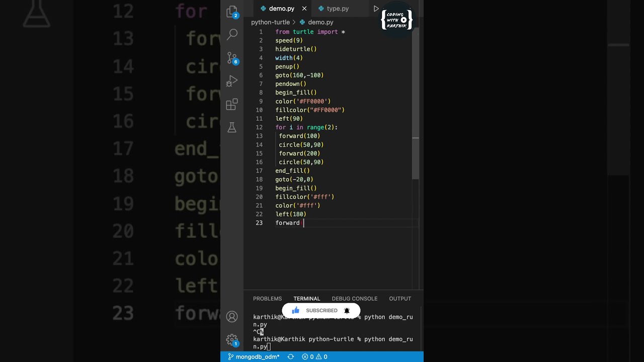Open the Accounts menu icon

click(232, 316)
